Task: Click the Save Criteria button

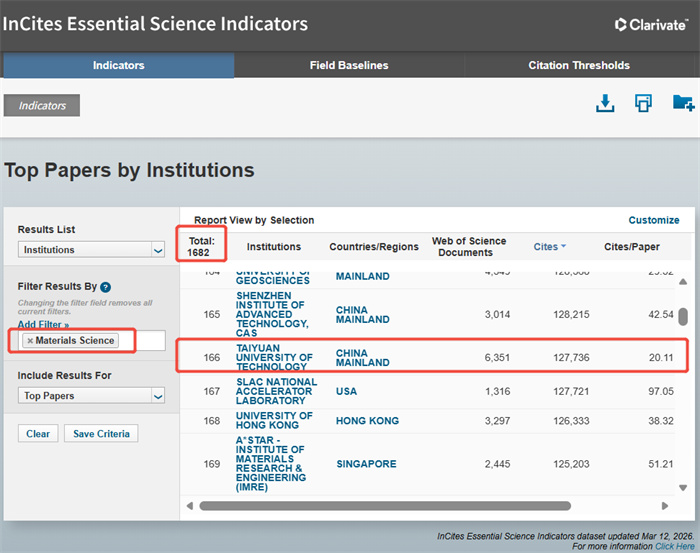Action: 101,434
